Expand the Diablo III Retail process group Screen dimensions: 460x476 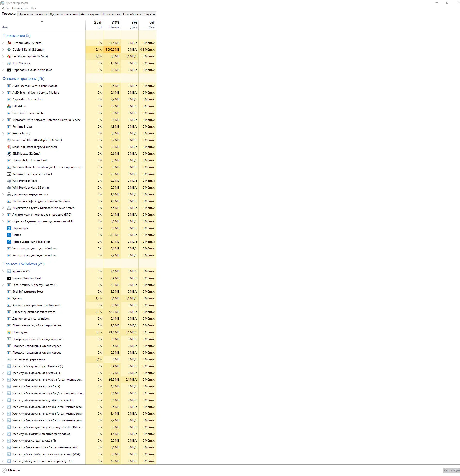point(3,50)
